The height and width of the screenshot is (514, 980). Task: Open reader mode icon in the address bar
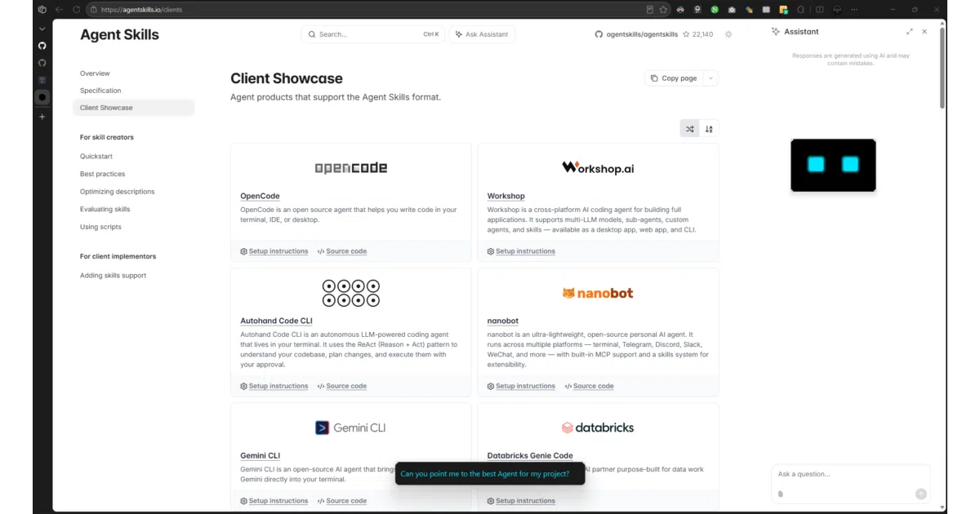click(x=650, y=10)
